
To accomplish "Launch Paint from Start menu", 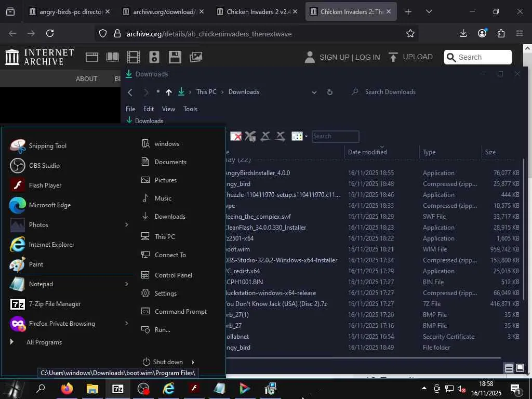I will (26, 264).
